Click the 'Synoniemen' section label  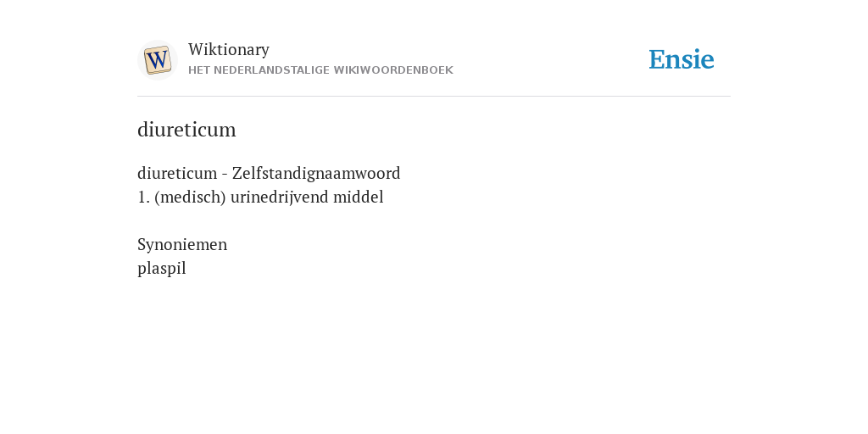pyautogui.click(x=182, y=245)
